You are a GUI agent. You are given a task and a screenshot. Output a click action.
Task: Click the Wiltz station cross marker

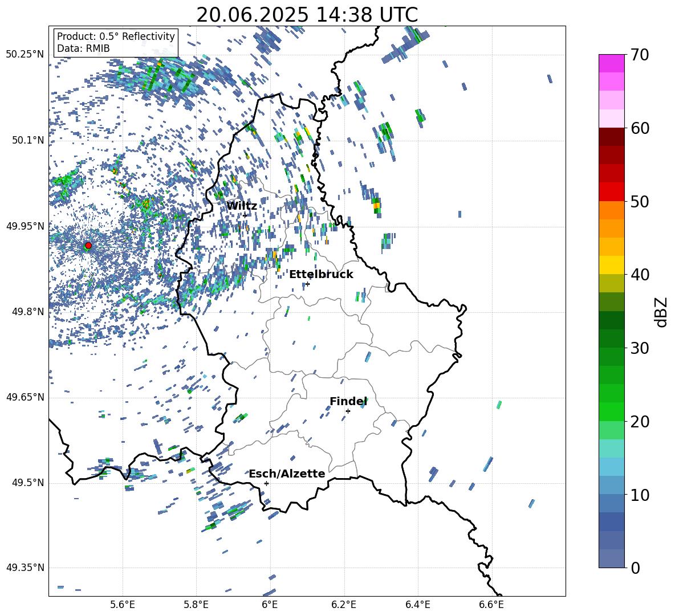(245, 215)
